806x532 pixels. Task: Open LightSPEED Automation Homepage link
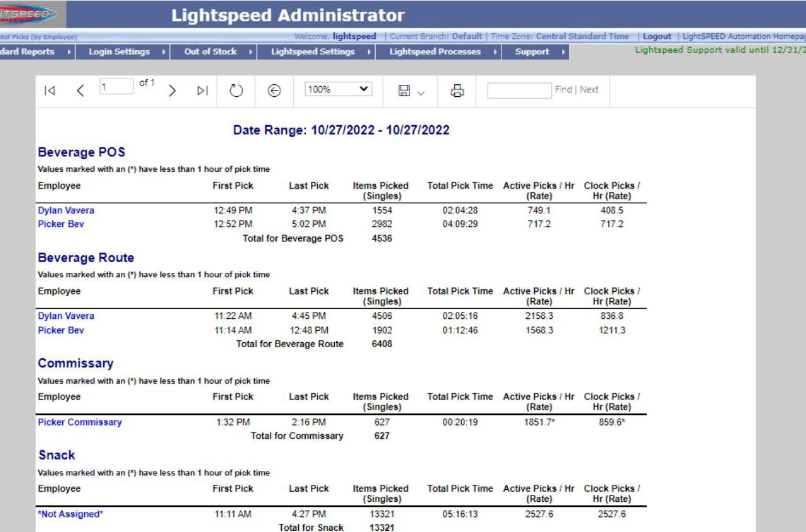tap(745, 36)
